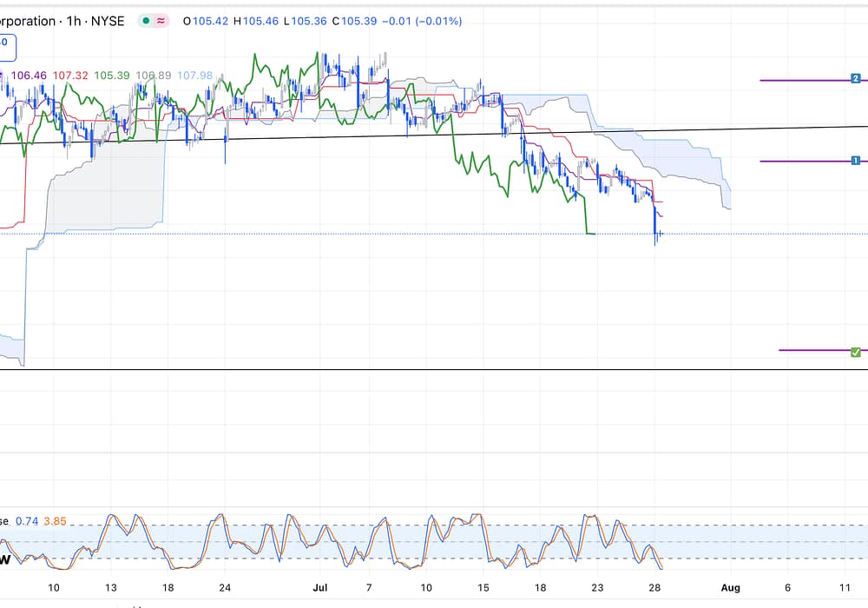Click oscillator value 0.74 in blue
The height and width of the screenshot is (608, 868).
pos(26,521)
